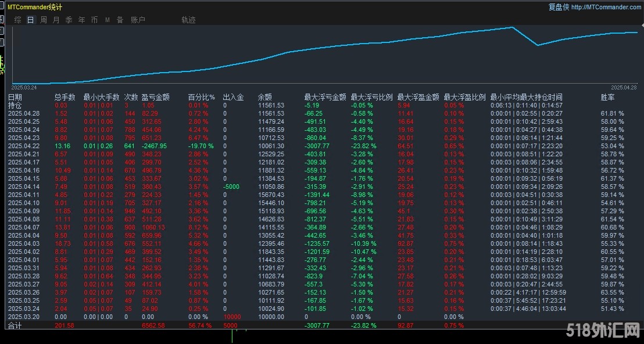Click the 总手数 column header
644x344 pixels.
click(65, 97)
